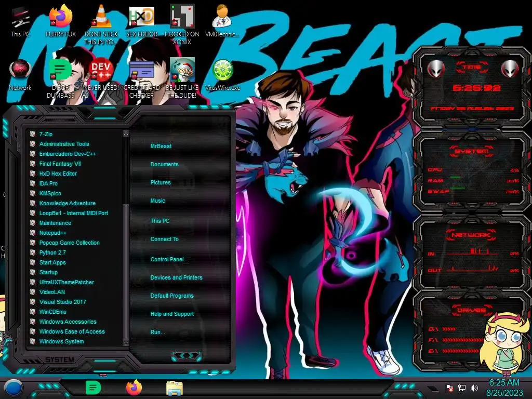
Task: Open the network tray icon
Action: click(462, 388)
